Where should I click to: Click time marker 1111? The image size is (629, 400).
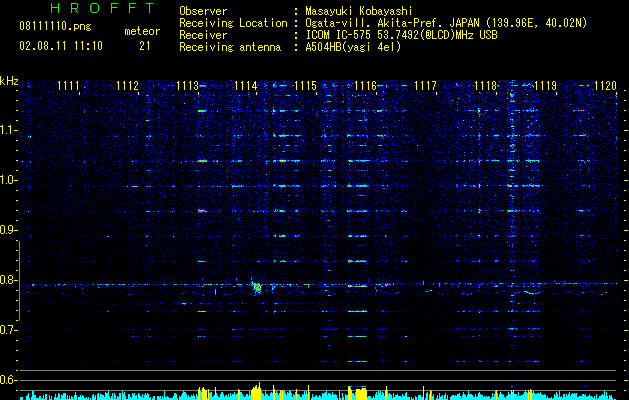tap(68, 86)
